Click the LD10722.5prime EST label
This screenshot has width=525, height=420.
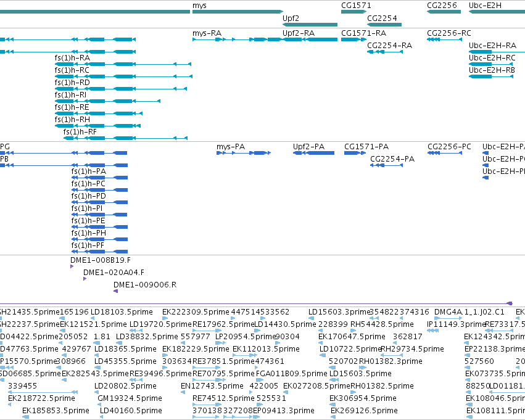click(350, 349)
